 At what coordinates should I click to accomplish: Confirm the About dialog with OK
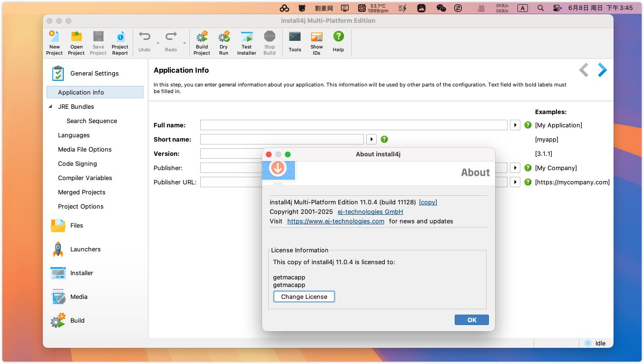(471, 320)
